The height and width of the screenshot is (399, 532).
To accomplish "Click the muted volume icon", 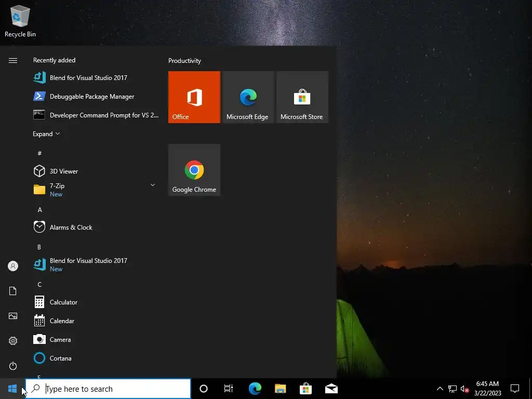I will click(x=465, y=389).
